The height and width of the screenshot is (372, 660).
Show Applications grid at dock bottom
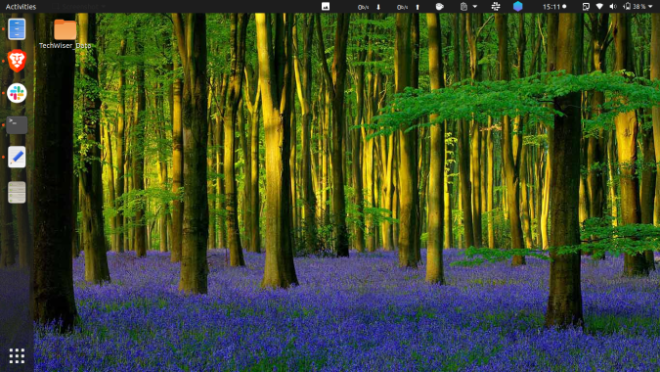(x=17, y=356)
